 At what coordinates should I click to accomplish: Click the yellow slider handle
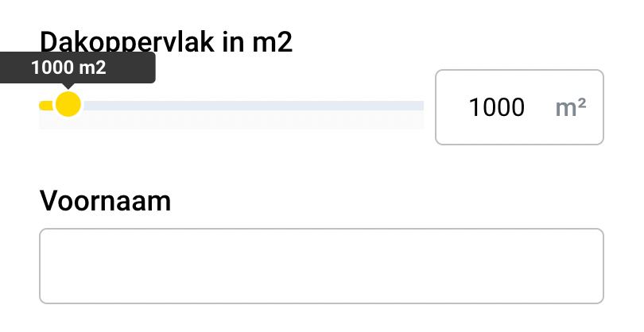point(68,104)
